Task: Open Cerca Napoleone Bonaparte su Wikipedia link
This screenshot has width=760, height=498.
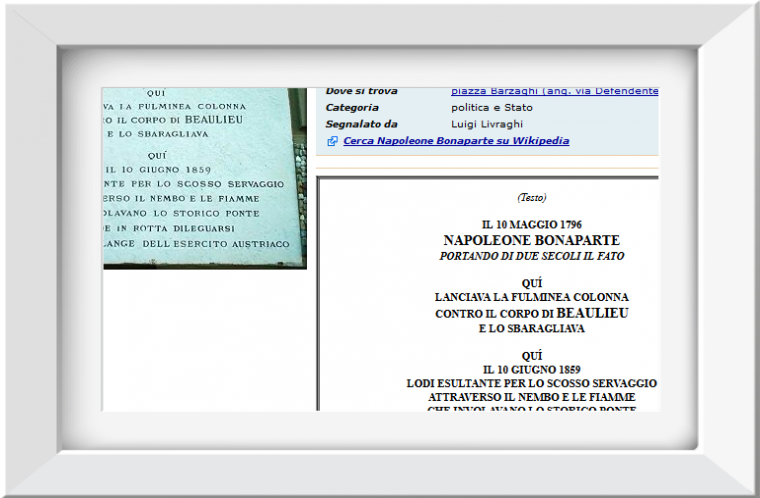Action: click(x=456, y=141)
